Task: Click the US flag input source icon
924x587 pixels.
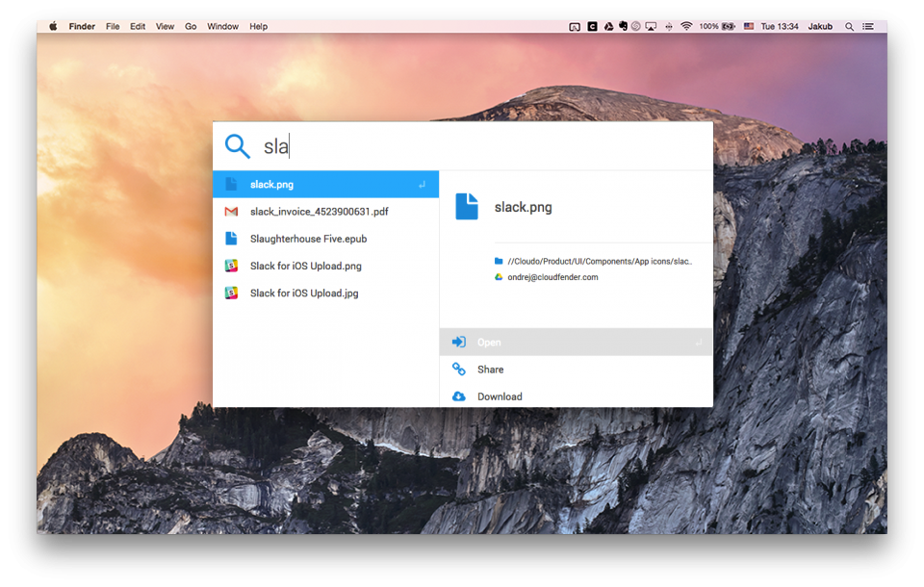Action: pyautogui.click(x=749, y=27)
